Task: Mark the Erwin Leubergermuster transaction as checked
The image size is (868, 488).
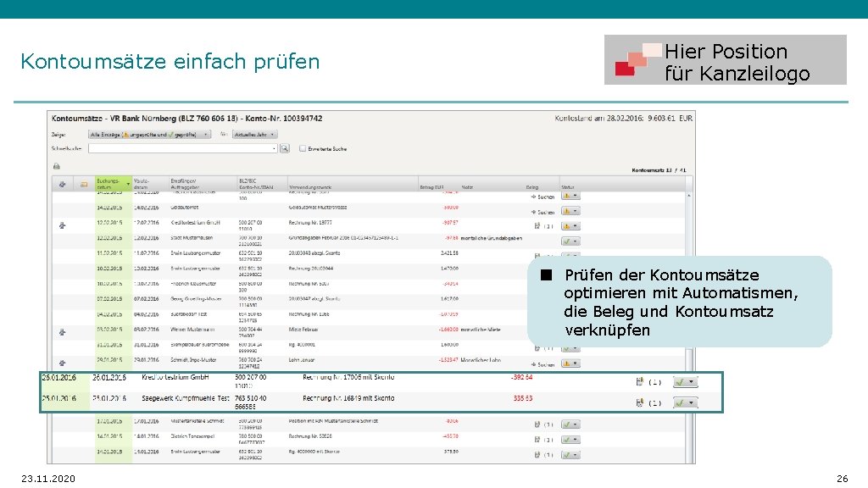Action: (x=566, y=255)
